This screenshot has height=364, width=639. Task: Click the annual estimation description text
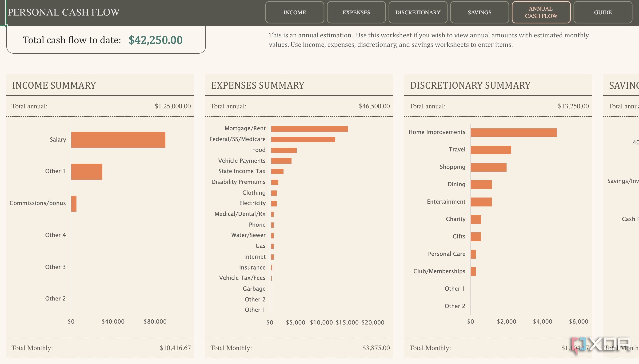click(x=429, y=40)
